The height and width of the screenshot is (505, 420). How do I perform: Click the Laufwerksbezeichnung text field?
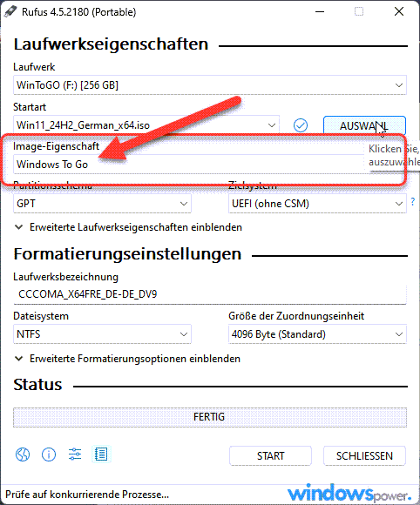(210, 294)
